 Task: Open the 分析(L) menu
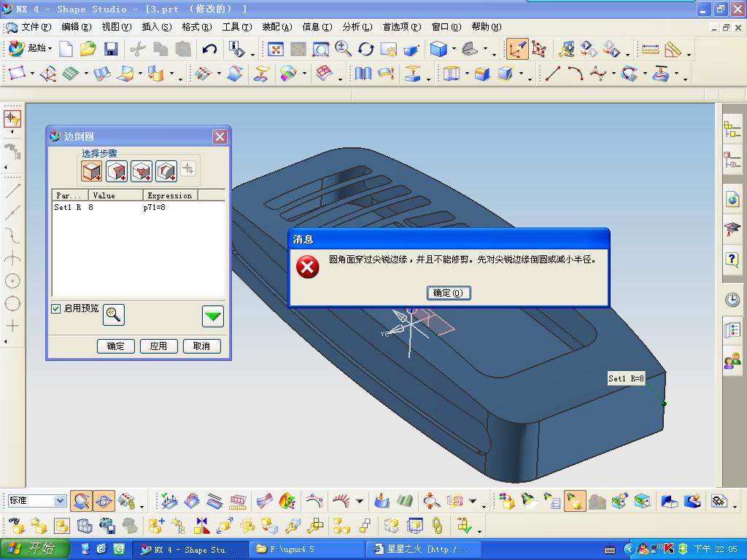pos(357,27)
